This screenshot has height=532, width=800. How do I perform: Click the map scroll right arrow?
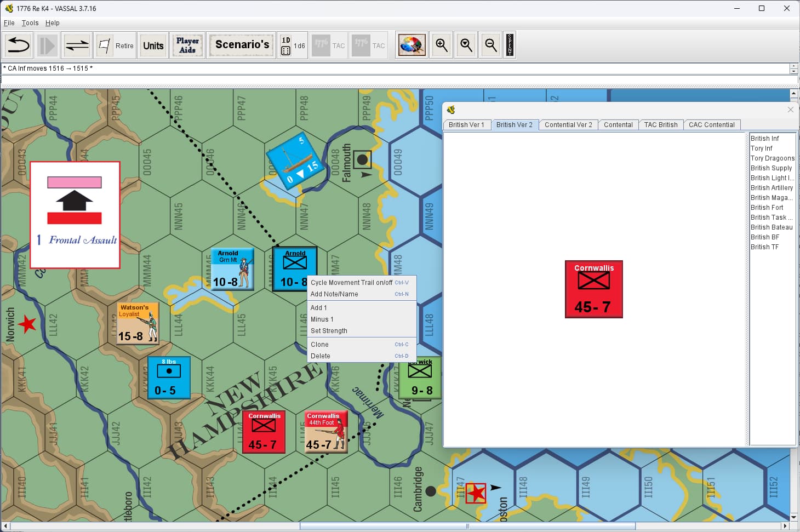[785, 526]
